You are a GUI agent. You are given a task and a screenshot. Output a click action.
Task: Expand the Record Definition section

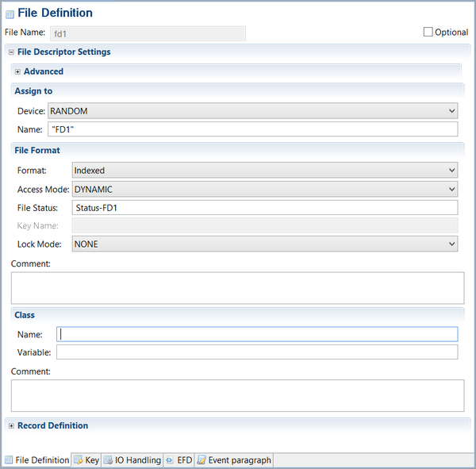click(x=11, y=425)
